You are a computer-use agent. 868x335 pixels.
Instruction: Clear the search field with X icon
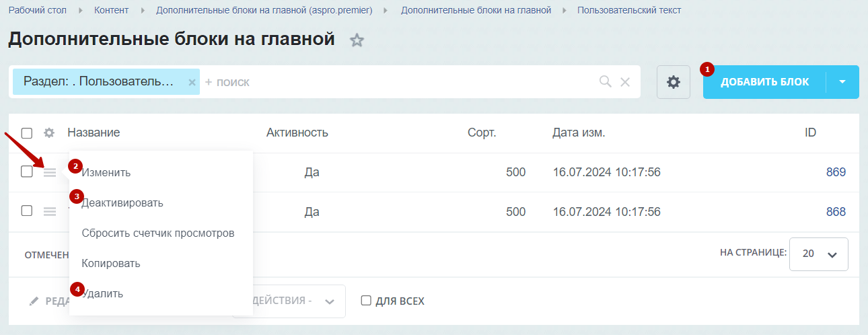click(625, 82)
